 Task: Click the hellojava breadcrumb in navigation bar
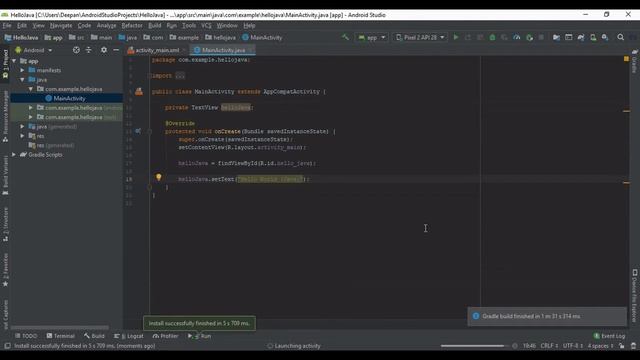[220, 37]
